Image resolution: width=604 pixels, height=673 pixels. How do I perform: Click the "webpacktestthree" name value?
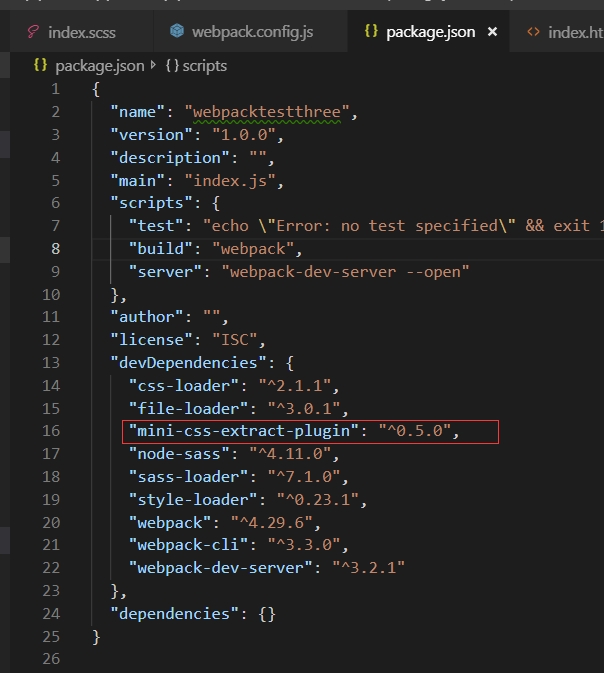click(x=267, y=112)
